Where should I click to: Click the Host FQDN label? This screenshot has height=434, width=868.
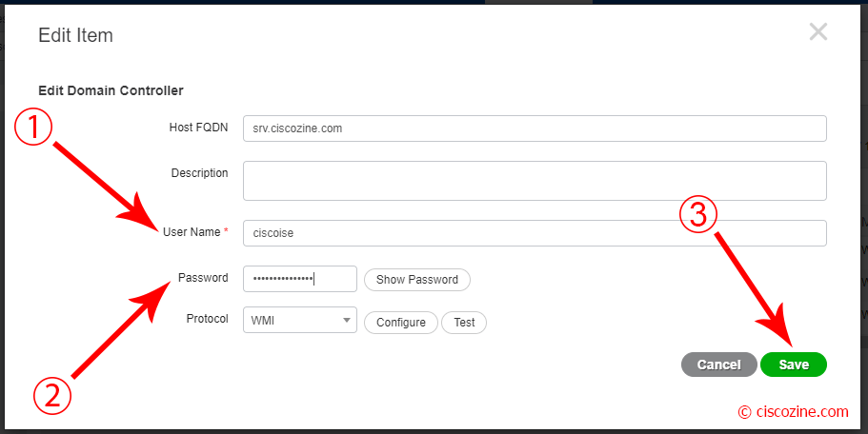[198, 128]
